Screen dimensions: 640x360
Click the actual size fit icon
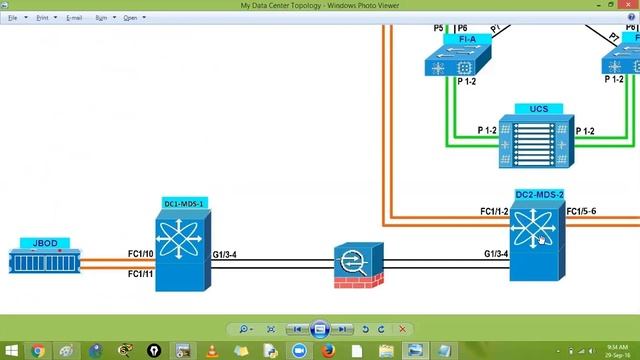[271, 329]
